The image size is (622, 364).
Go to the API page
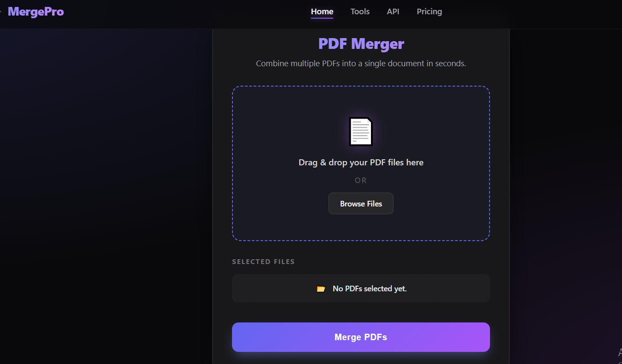click(x=393, y=12)
